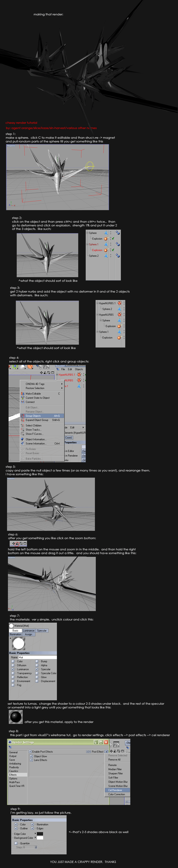Click the material preview disclosure triangle
Image resolution: width=178 pixels, height=868 pixels.
(x=11, y=638)
